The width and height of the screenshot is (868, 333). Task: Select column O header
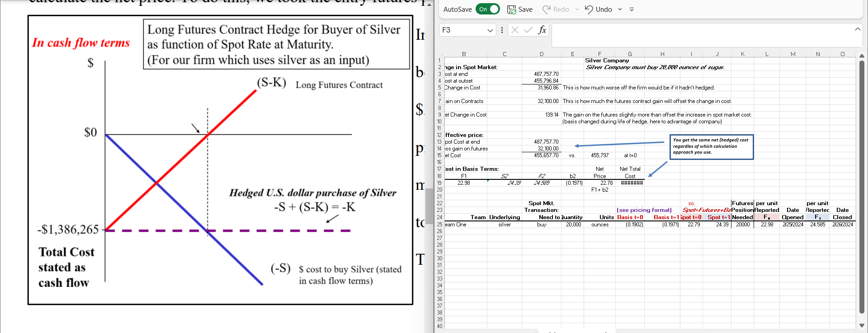tap(843, 54)
